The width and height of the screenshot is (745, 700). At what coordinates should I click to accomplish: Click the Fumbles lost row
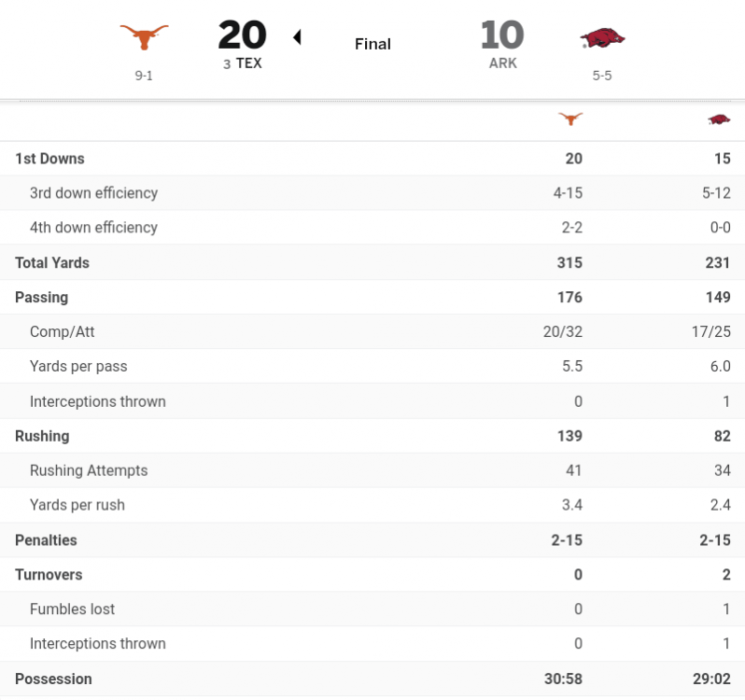pos(72,609)
